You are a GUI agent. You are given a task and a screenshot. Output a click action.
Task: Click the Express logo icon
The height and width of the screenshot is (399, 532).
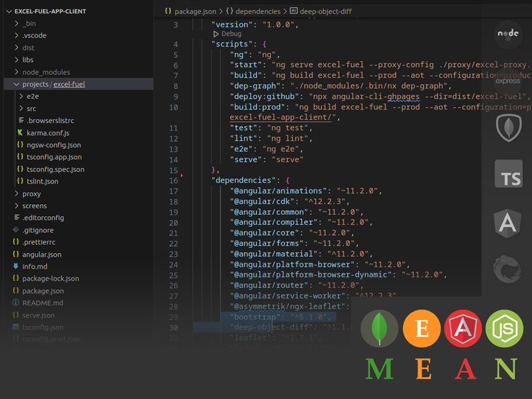pos(508,81)
